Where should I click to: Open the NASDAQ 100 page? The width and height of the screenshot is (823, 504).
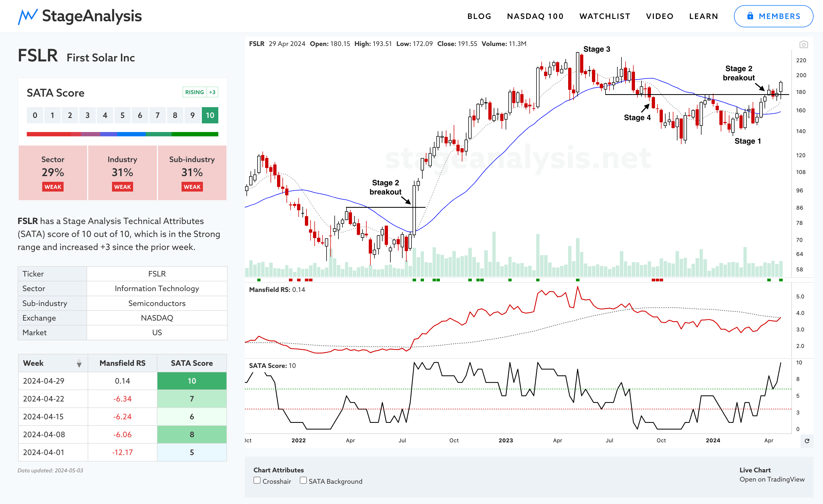pos(535,16)
